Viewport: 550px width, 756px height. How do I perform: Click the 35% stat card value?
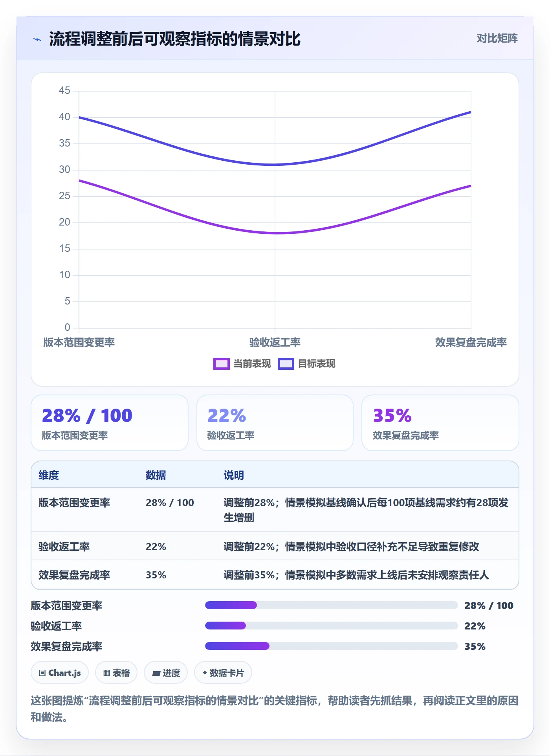[x=392, y=416]
